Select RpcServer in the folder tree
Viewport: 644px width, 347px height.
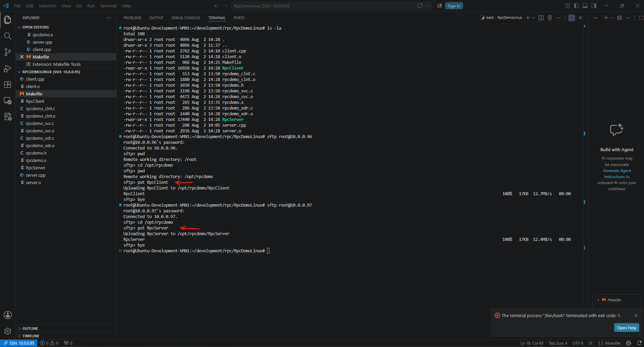[66, 168]
